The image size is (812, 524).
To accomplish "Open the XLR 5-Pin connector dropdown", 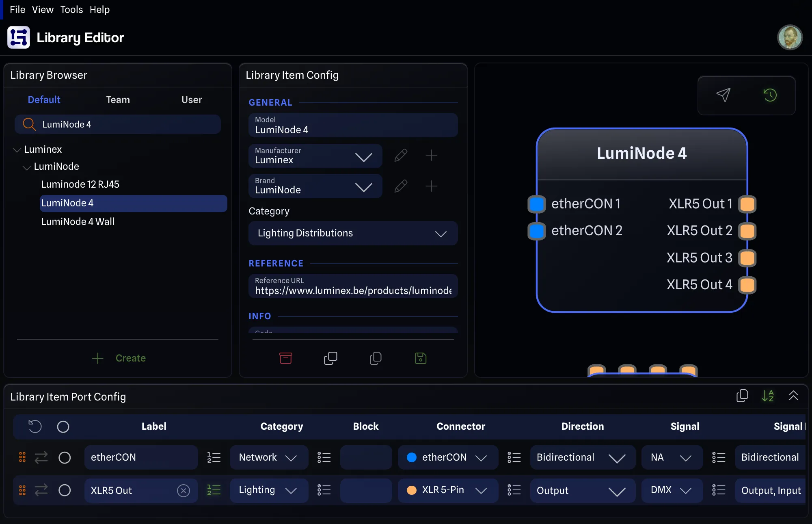I will [x=448, y=490].
